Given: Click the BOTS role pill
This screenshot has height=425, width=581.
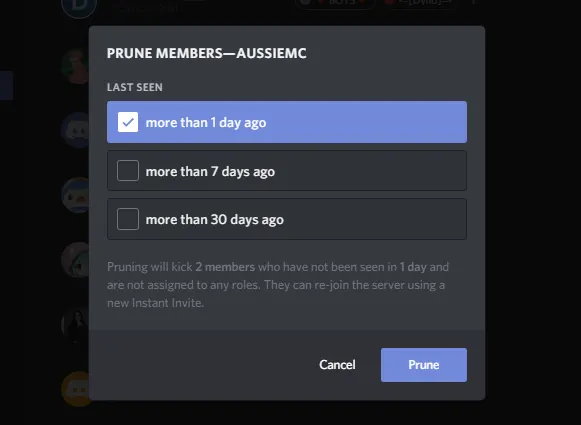Looking at the screenshot, I should point(335,3).
